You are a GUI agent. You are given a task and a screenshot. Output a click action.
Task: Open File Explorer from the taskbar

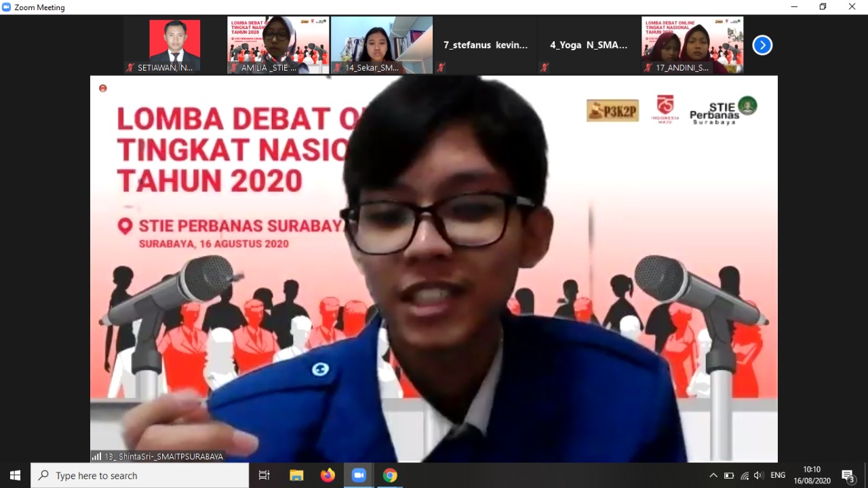(296, 475)
